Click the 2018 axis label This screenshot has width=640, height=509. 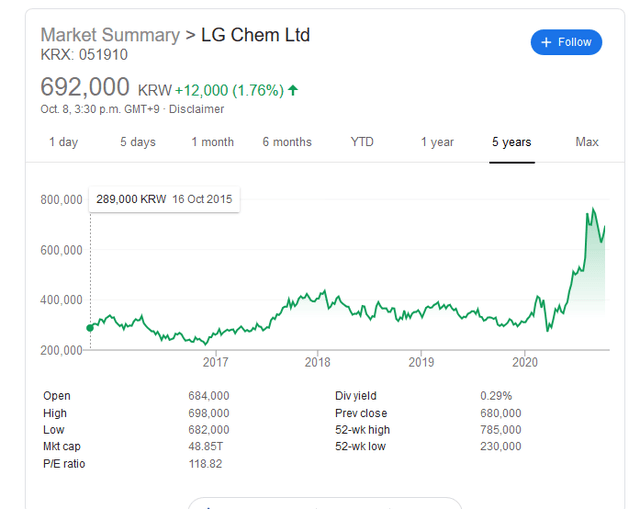pyautogui.click(x=318, y=362)
